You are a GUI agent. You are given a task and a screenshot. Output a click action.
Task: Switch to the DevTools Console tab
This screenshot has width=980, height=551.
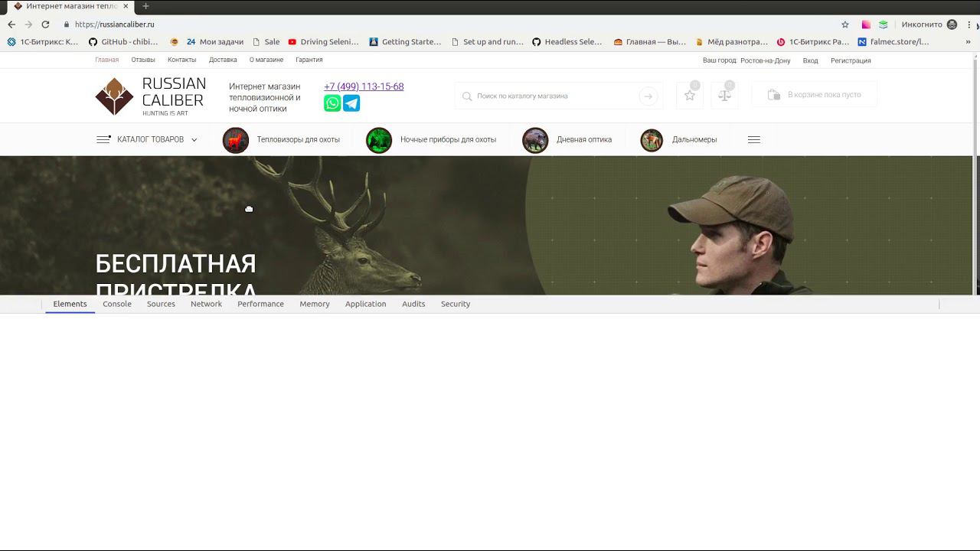click(x=117, y=304)
